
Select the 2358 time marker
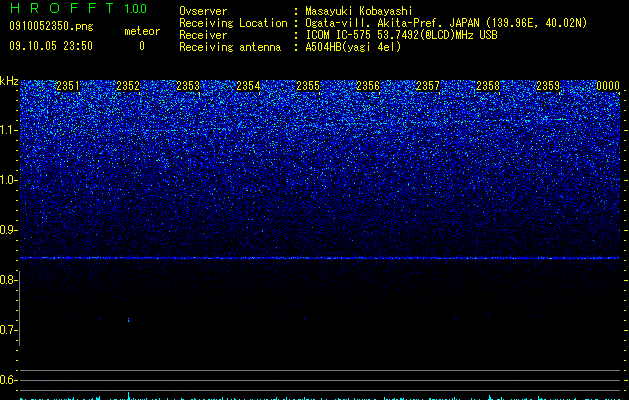[488, 86]
